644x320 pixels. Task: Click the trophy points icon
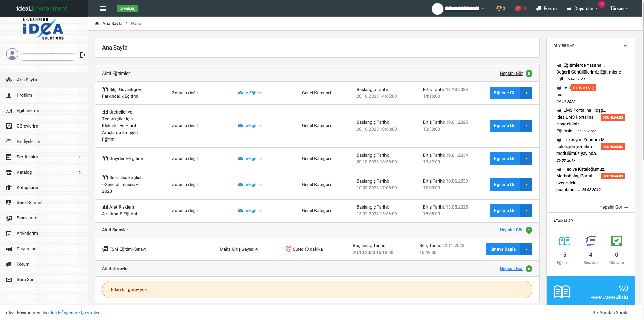[x=499, y=9]
